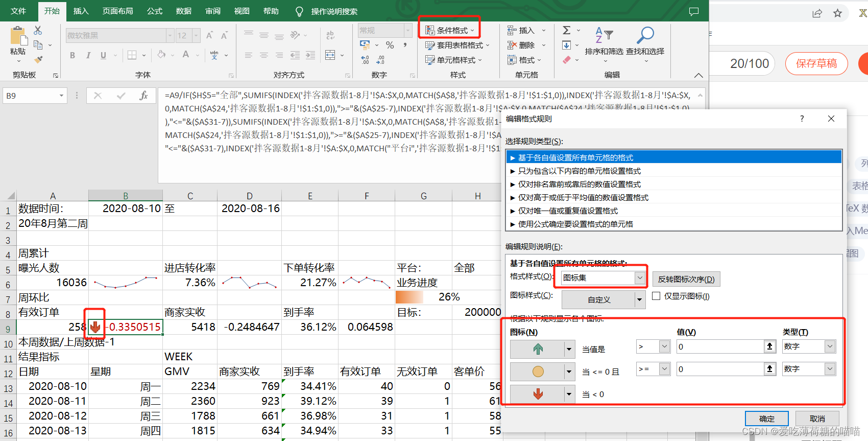This screenshot has width=868, height=441.
Task: Click the wén phonetic guide icon
Action: click(214, 55)
